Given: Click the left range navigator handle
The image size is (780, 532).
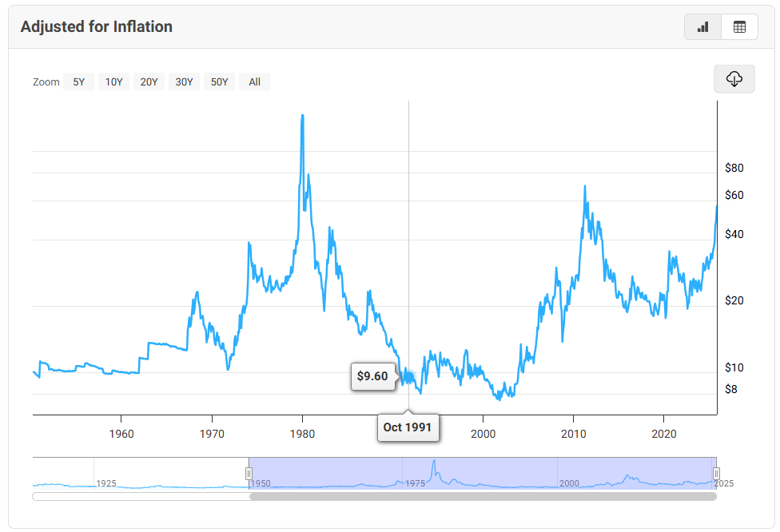Looking at the screenshot, I should click(x=249, y=474).
